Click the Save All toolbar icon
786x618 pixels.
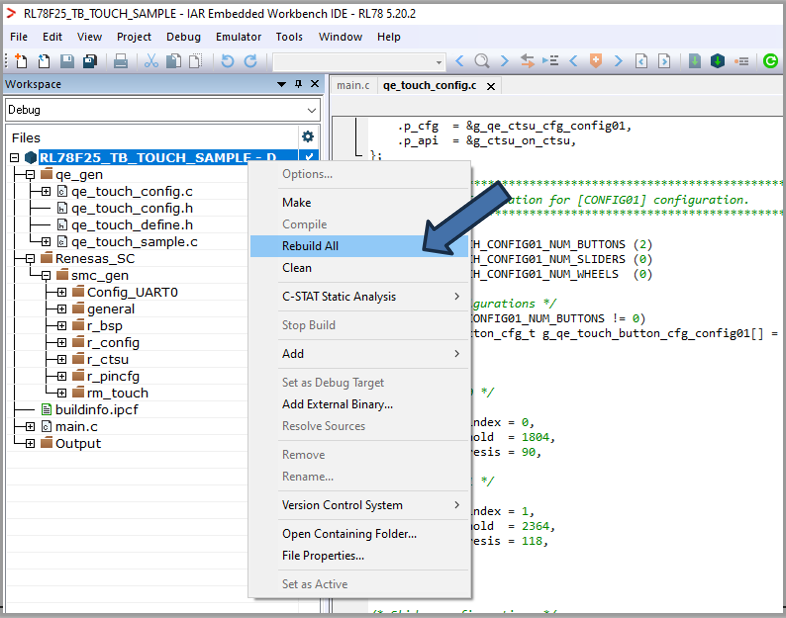pyautogui.click(x=89, y=61)
